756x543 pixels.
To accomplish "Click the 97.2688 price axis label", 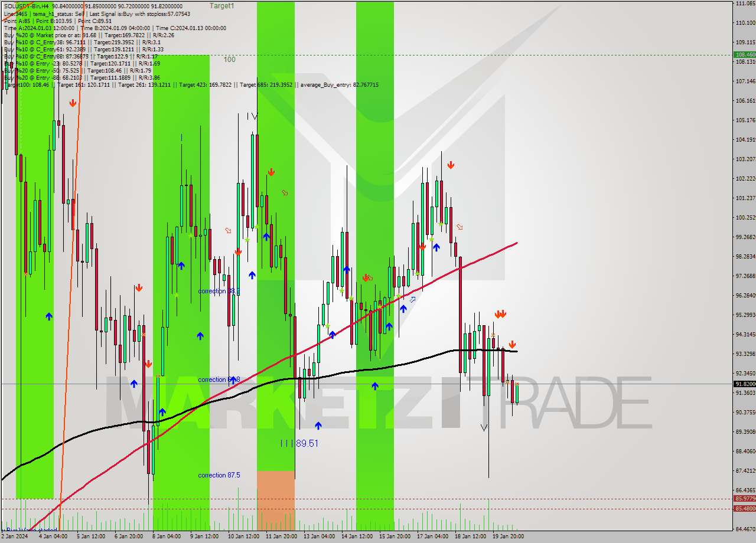I will [x=746, y=276].
